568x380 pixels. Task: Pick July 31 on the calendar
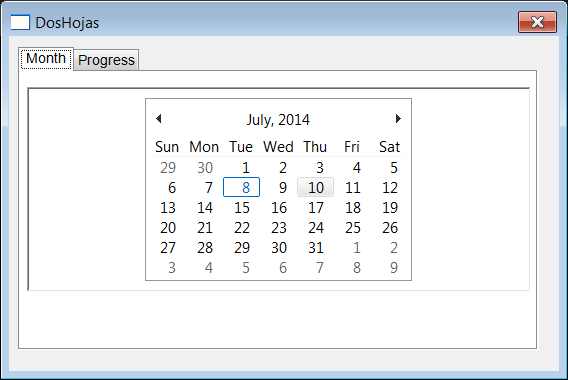click(x=315, y=248)
